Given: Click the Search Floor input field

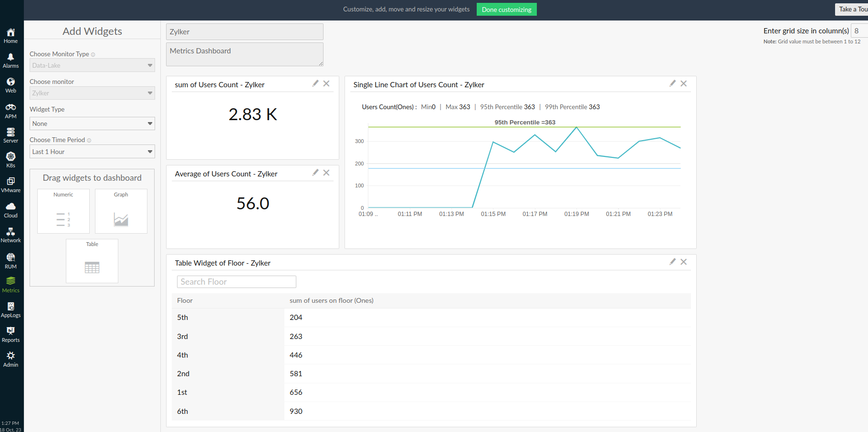Looking at the screenshot, I should click(x=236, y=281).
